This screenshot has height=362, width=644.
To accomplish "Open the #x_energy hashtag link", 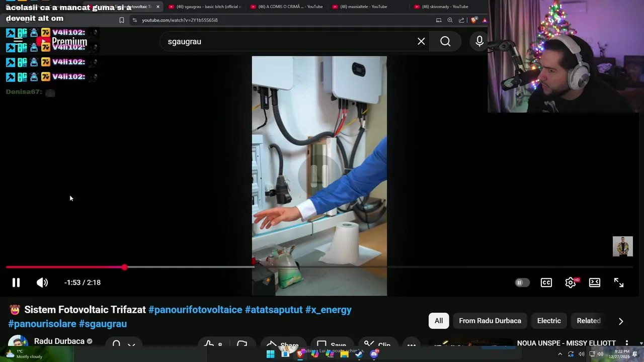I will coord(329,310).
